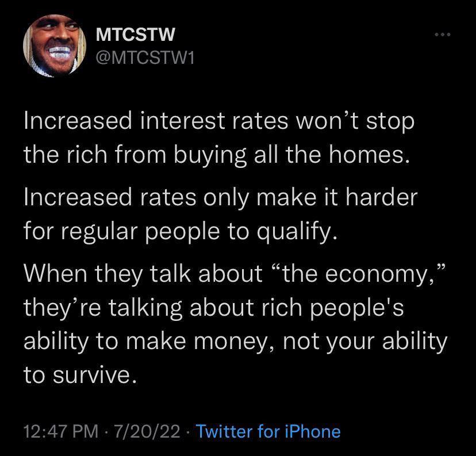
Task: Open the tweet's three-dot more options menu
Action: 444,36
